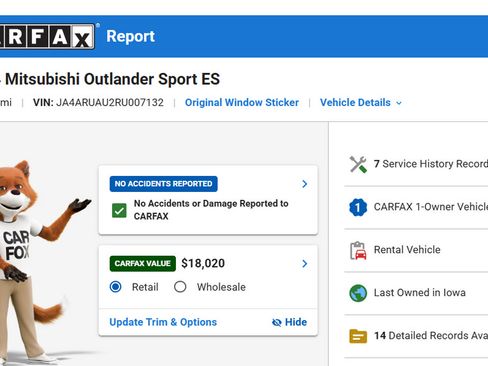This screenshot has width=488, height=366.
Task: Click the crossed-eye Hide icon
Action: [x=277, y=322]
